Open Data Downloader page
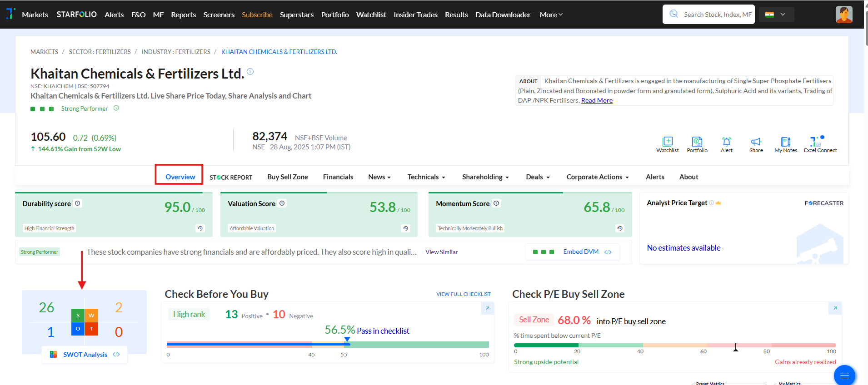Screen dimensions: 868x385 coord(503,15)
